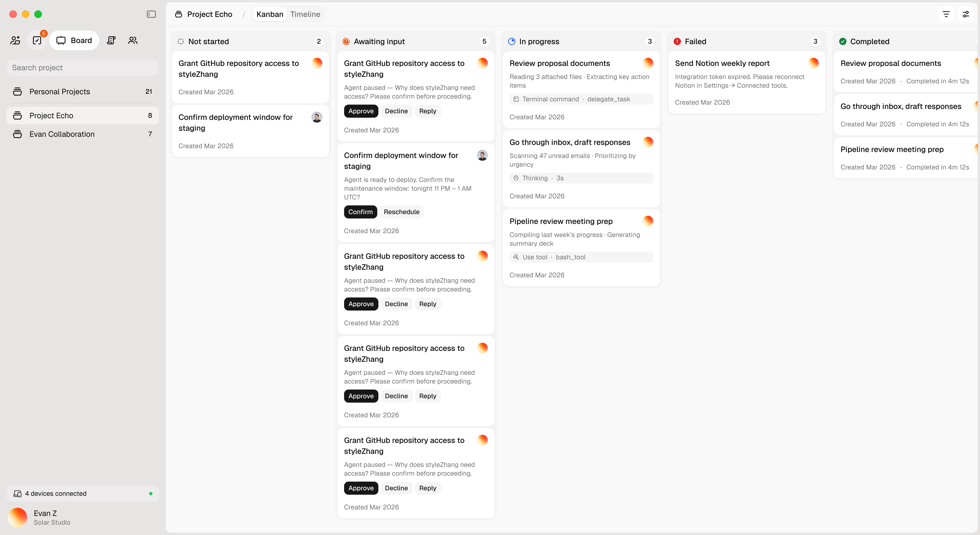Switch to the Timeline tab
Viewport: 980px width, 535px height.
305,14
